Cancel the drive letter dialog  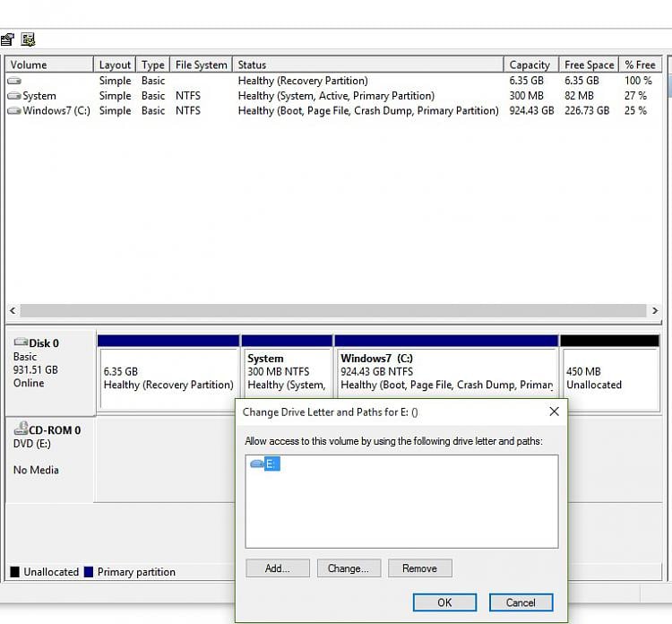[521, 602]
